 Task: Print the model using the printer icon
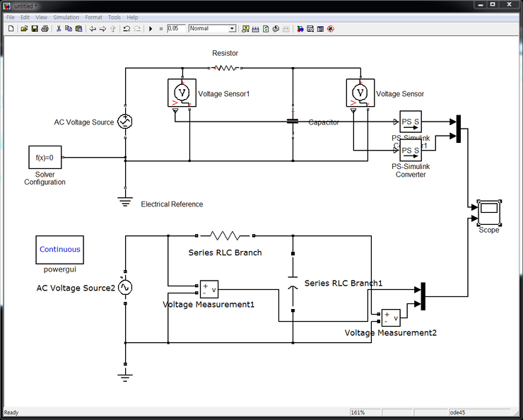click(x=45, y=29)
